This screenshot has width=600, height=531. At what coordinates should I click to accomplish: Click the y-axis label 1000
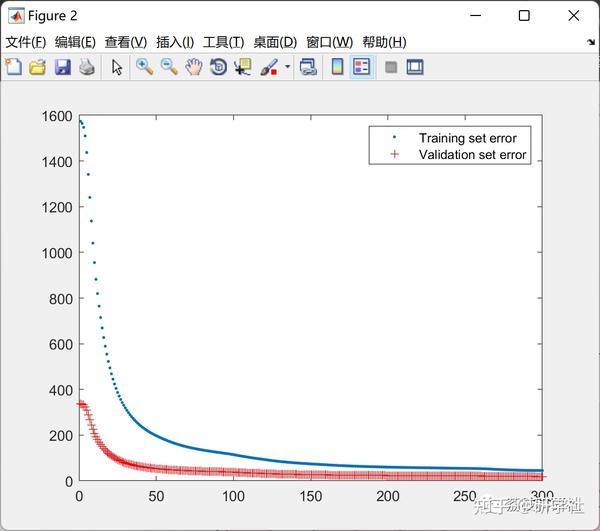[57, 253]
